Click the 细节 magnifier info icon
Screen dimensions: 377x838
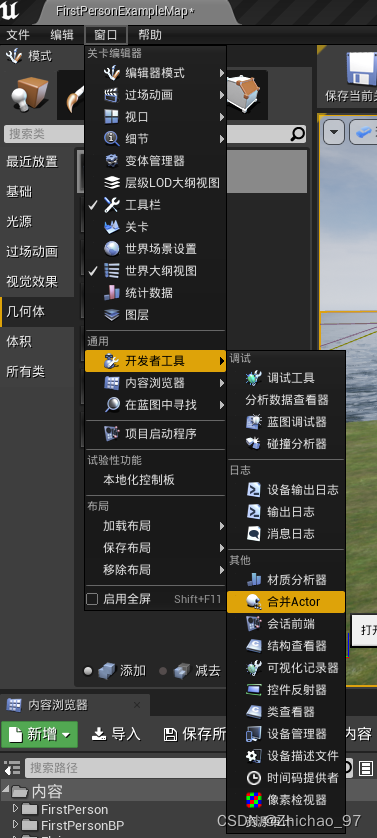coord(111,139)
